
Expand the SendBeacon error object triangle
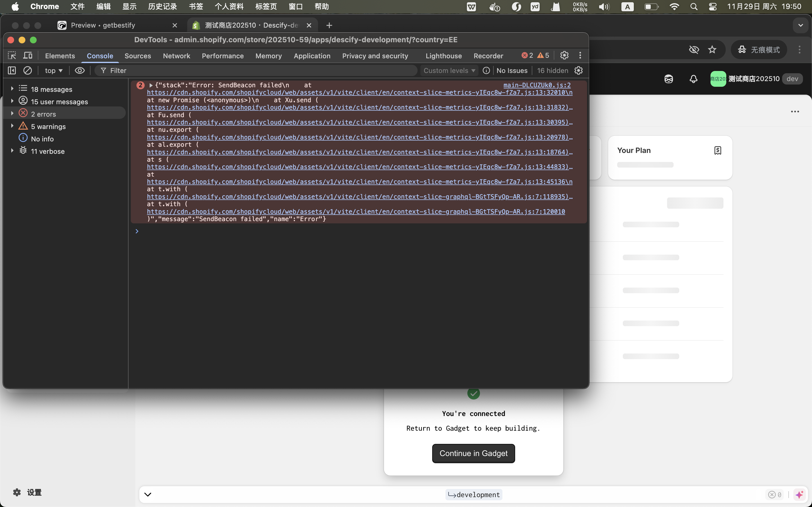pyautogui.click(x=151, y=85)
